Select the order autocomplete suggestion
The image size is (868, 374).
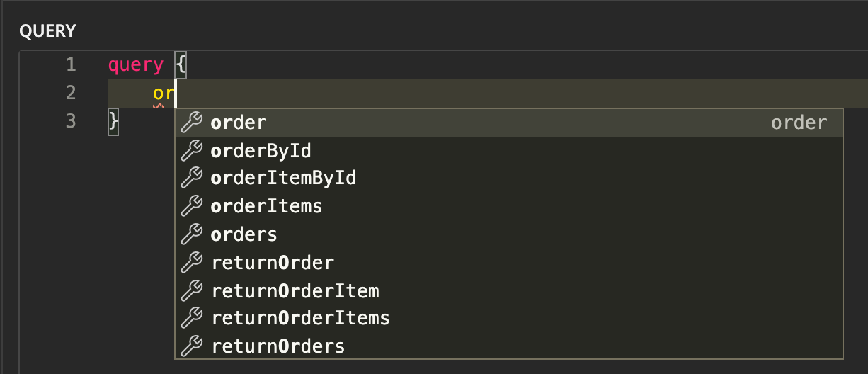tap(239, 123)
